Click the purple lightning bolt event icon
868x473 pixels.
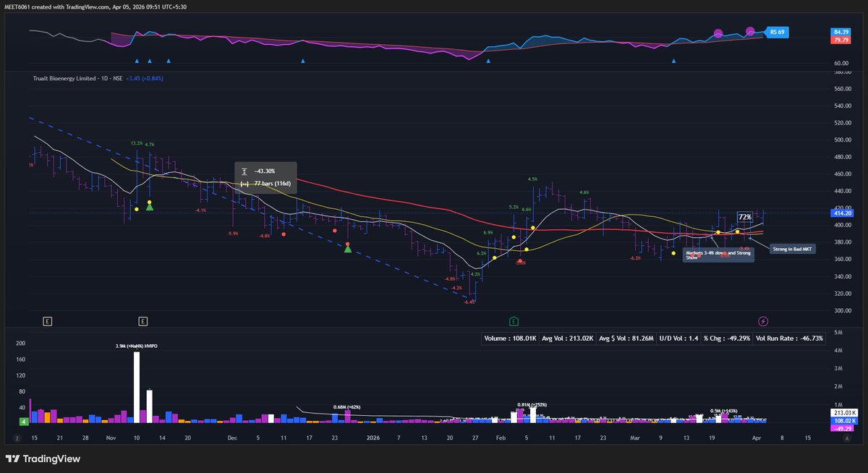[x=763, y=320]
